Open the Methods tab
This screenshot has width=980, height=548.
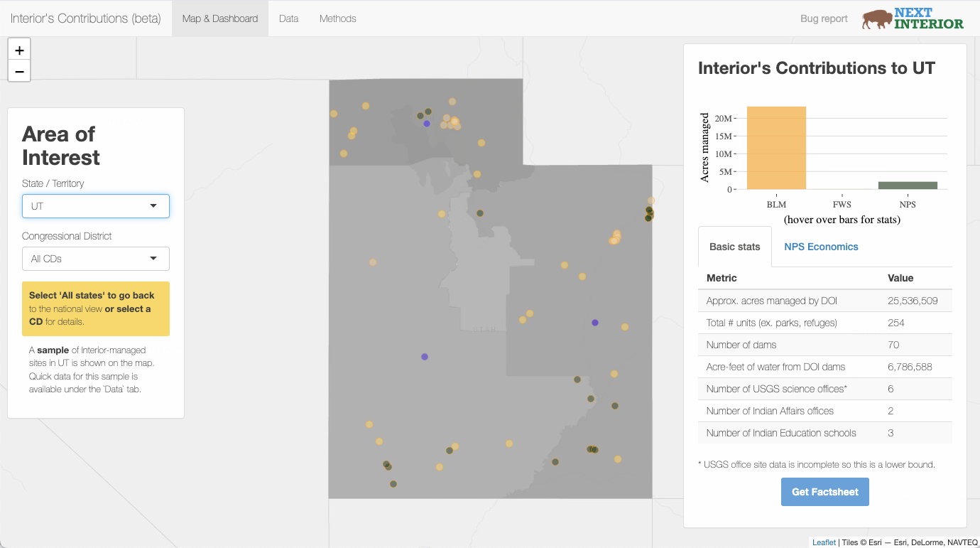pos(337,18)
